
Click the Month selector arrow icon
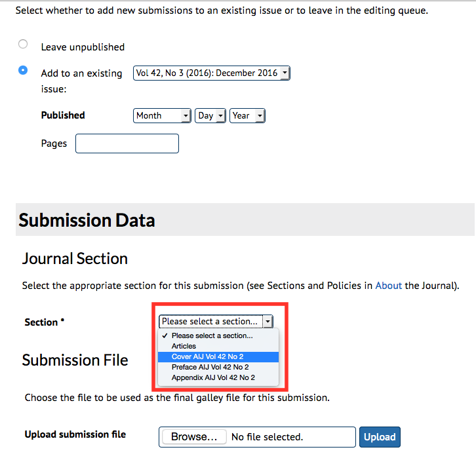click(186, 115)
